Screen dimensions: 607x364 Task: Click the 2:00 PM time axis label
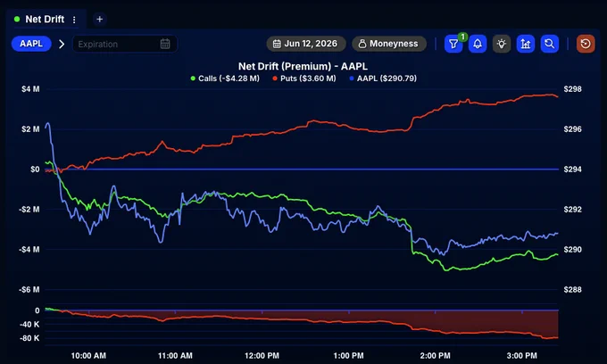click(435, 355)
